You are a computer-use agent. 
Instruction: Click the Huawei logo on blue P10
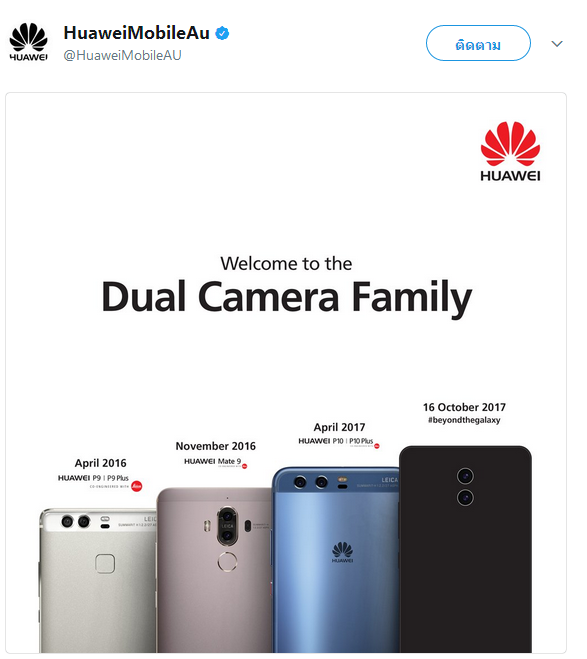pos(342,552)
